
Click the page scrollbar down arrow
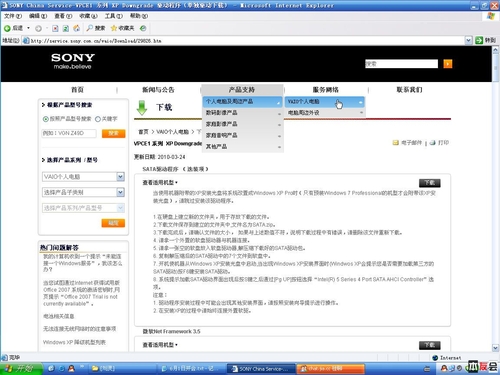[495, 348]
